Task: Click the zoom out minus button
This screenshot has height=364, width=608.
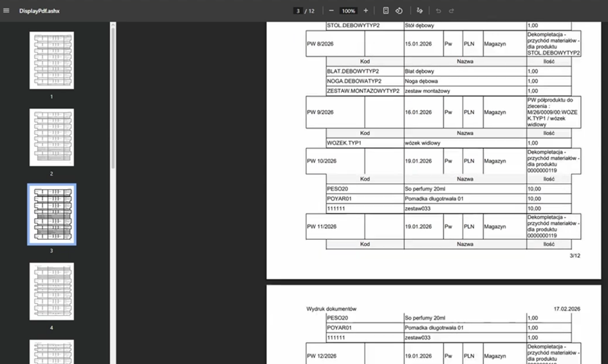Action: (331, 11)
